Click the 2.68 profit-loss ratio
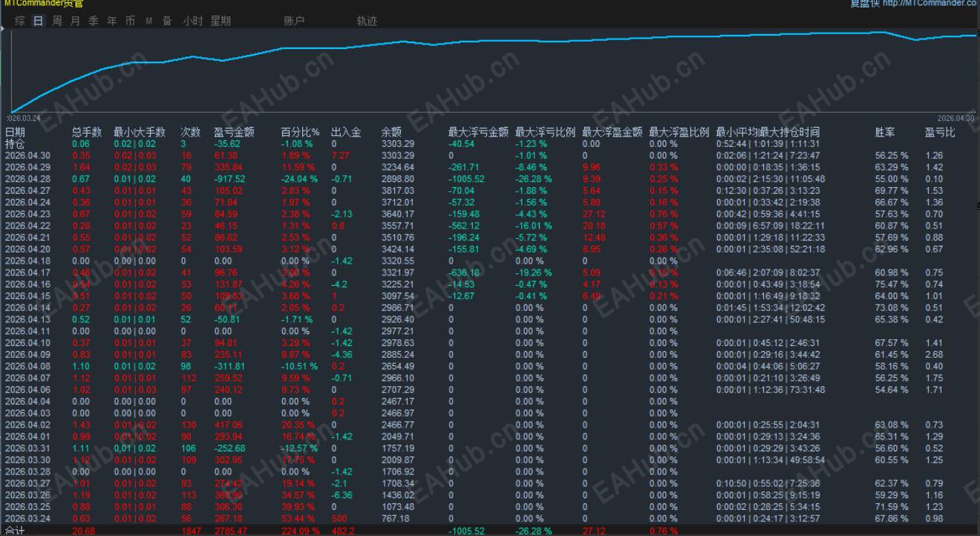 coord(933,354)
